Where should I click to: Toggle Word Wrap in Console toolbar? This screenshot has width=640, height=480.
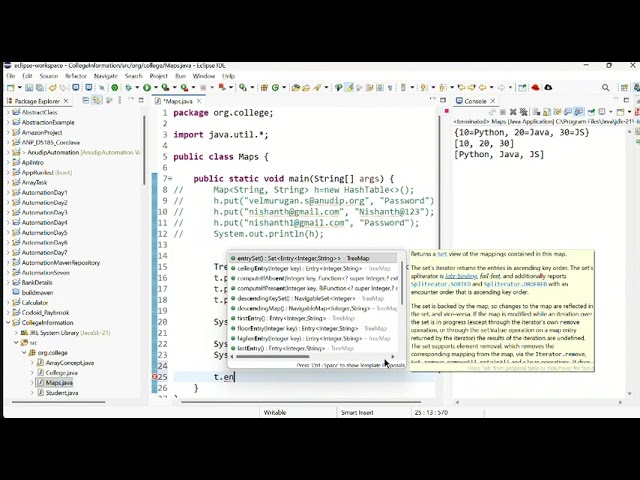coord(558,112)
